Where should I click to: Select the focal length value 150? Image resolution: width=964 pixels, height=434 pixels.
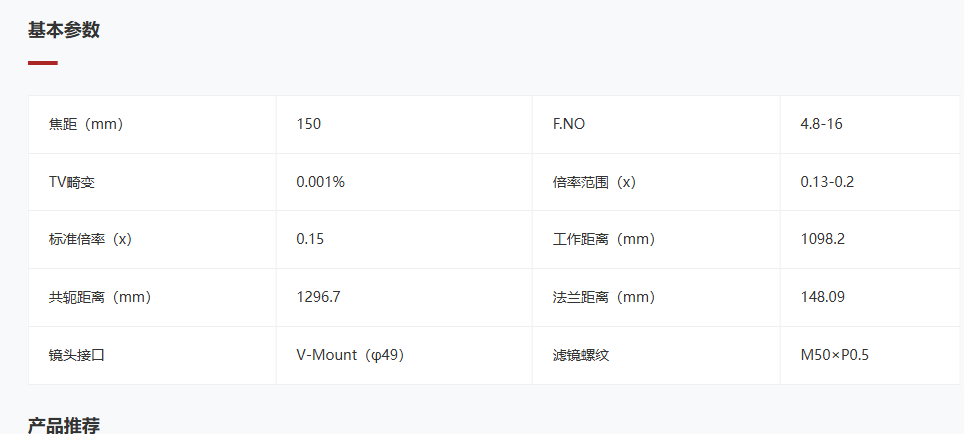point(309,125)
